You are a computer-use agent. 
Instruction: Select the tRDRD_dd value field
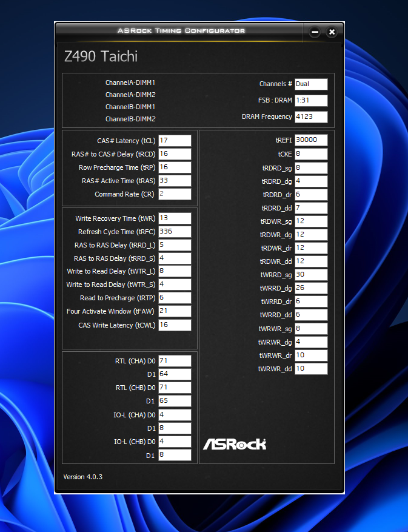(311, 207)
